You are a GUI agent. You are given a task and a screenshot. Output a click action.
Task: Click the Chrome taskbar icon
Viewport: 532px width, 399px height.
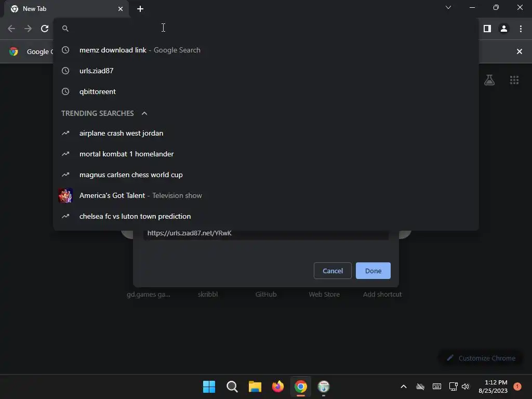[x=301, y=387]
